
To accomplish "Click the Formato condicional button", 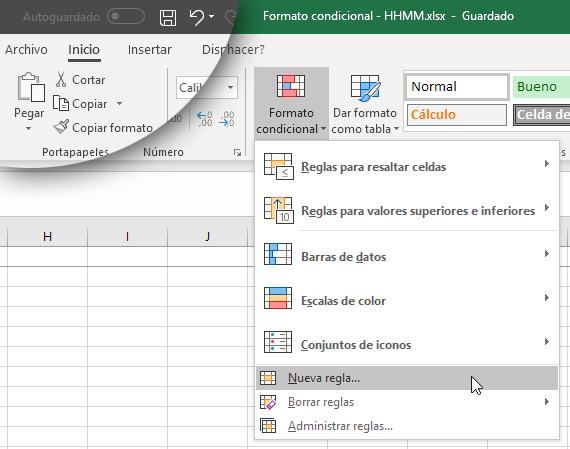I will click(x=291, y=104).
